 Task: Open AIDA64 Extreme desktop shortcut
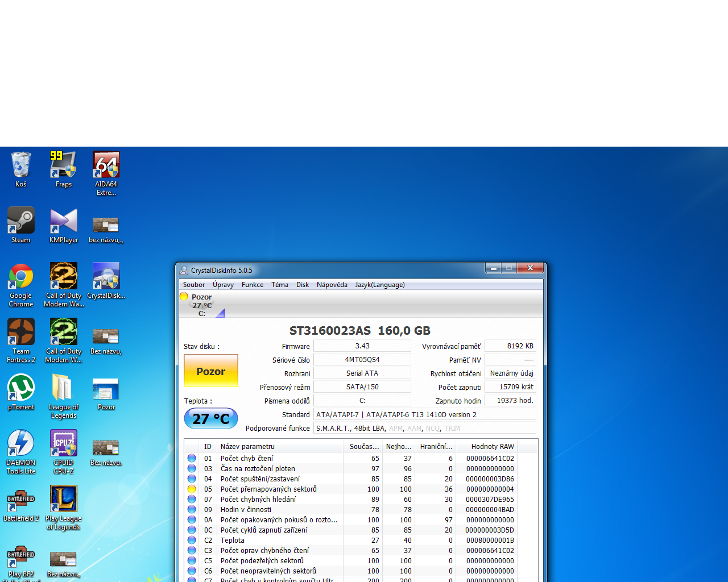point(106,173)
